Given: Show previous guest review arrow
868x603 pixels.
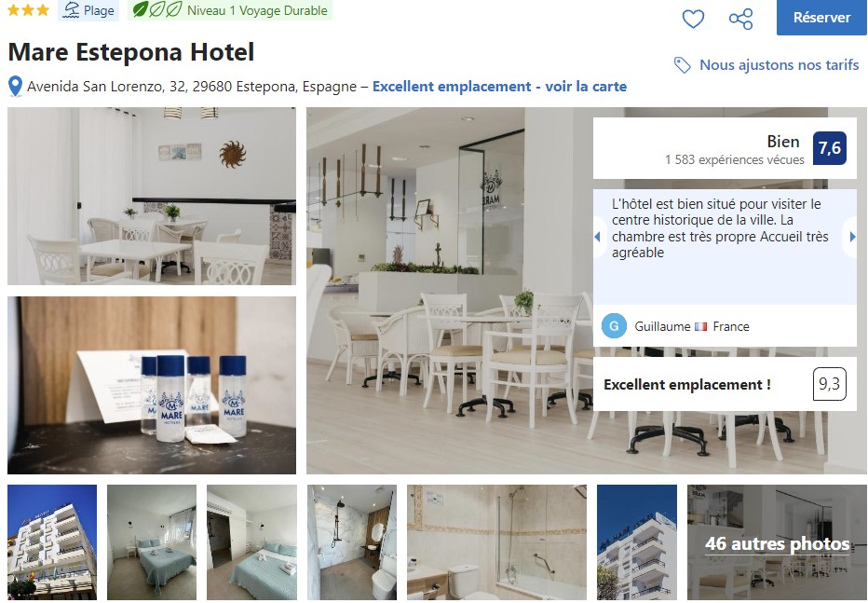Looking at the screenshot, I should pyautogui.click(x=598, y=237).
